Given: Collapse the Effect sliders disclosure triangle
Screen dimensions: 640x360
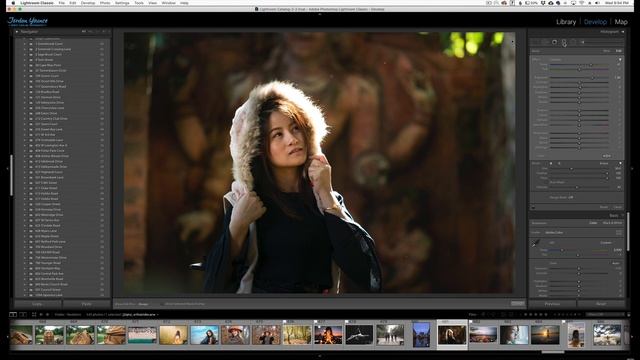Looking at the screenshot, I should click(620, 60).
